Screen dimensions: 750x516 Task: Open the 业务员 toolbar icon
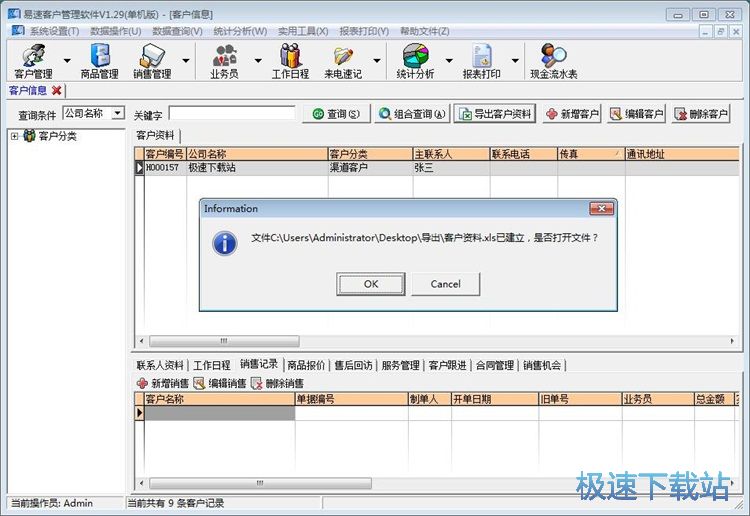[x=224, y=61]
